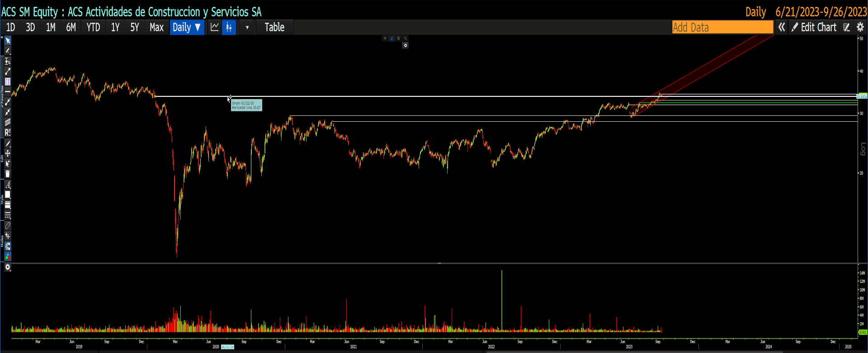Select the Max range
The height and width of the screenshot is (353, 868).
click(x=156, y=27)
